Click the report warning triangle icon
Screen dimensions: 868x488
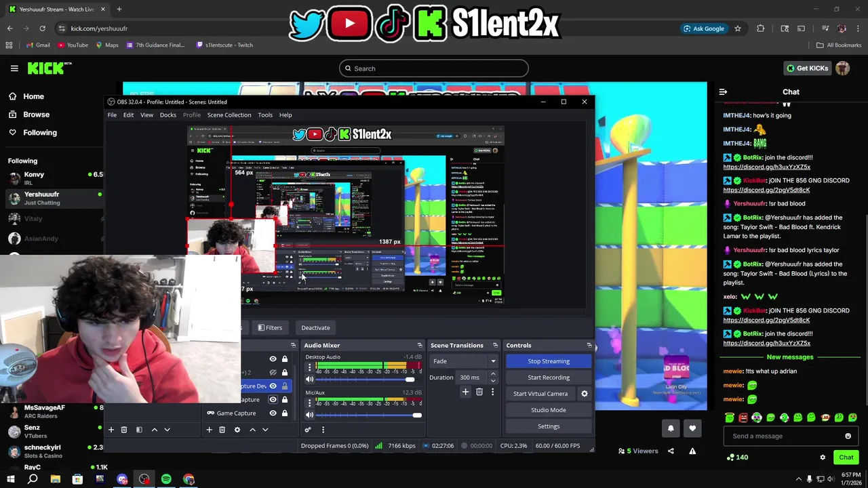pos(692,451)
